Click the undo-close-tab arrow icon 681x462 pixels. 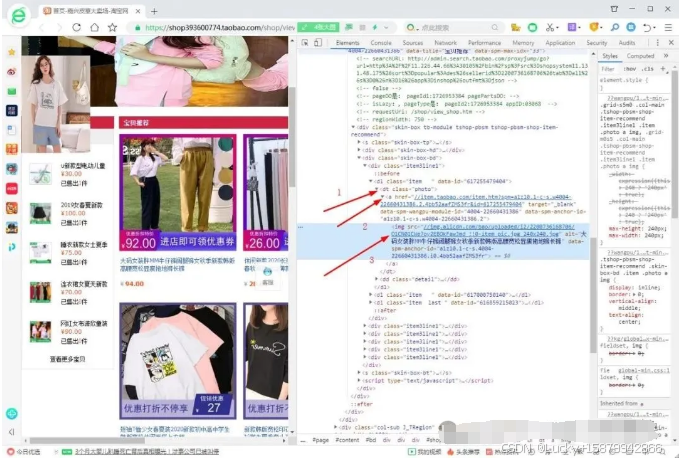tap(649, 27)
